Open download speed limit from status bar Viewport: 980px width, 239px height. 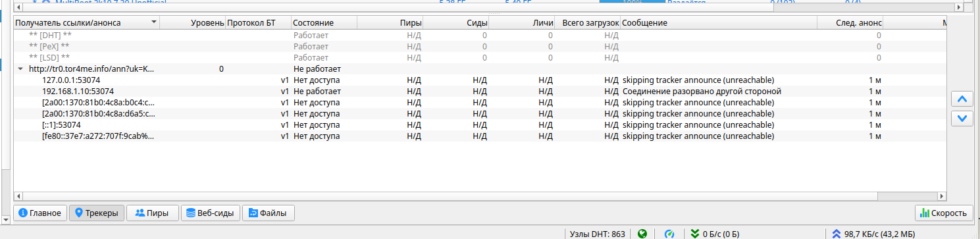click(x=715, y=233)
